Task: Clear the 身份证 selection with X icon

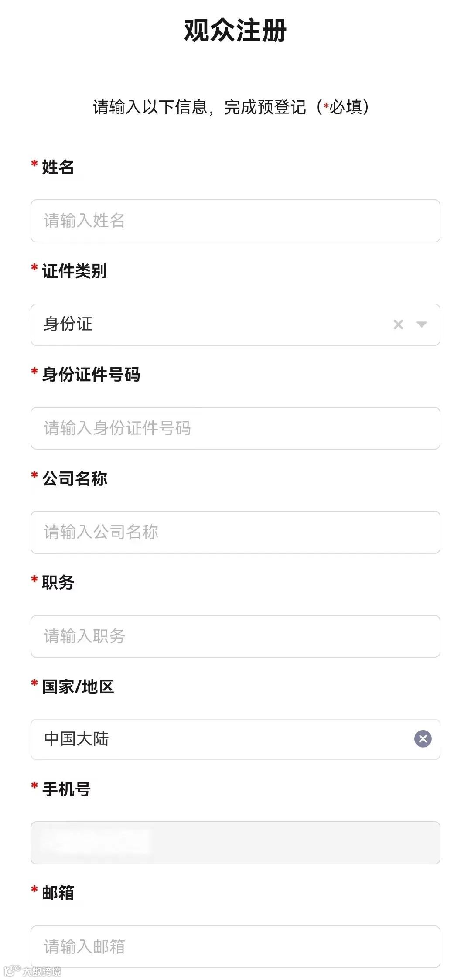Action: [x=398, y=324]
